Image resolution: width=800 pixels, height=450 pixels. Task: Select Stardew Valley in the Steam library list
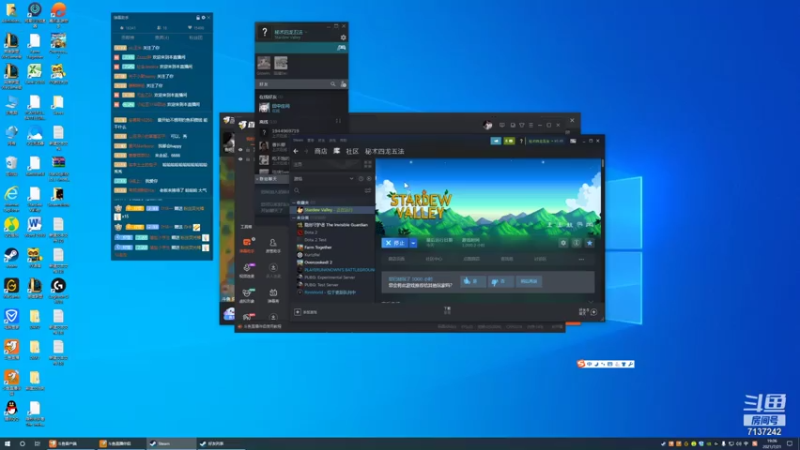[x=332, y=210]
